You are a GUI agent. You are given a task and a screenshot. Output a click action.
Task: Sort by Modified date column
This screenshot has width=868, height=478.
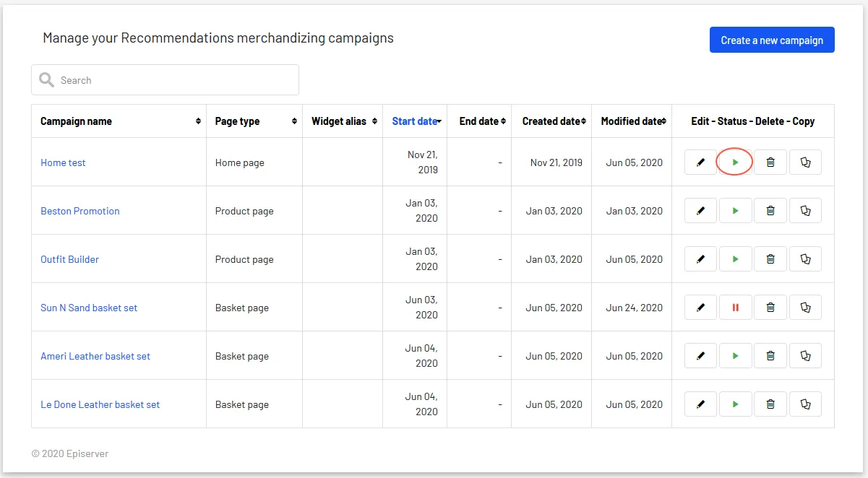click(x=632, y=121)
